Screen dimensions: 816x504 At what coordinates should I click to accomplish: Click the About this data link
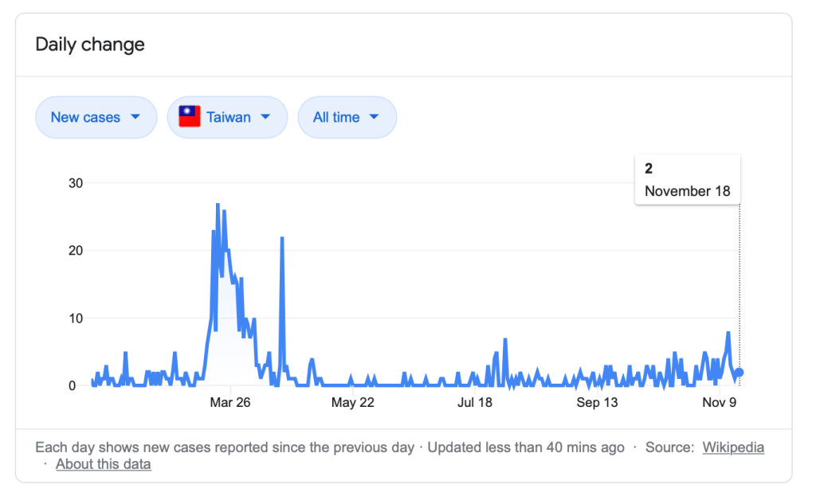(x=103, y=464)
